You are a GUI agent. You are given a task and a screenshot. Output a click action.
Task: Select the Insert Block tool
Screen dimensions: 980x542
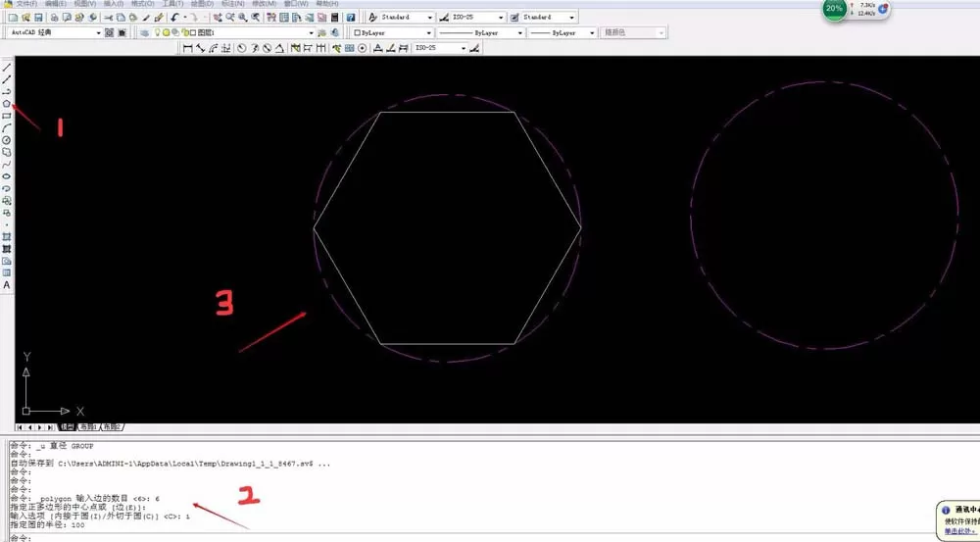(6, 201)
